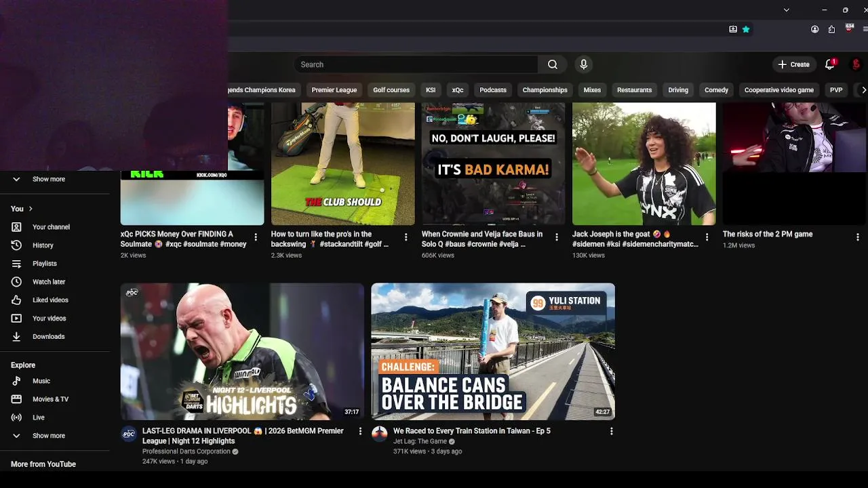This screenshot has height=488, width=868.
Task: Open options for Crownie and Velja short
Action: point(557,237)
